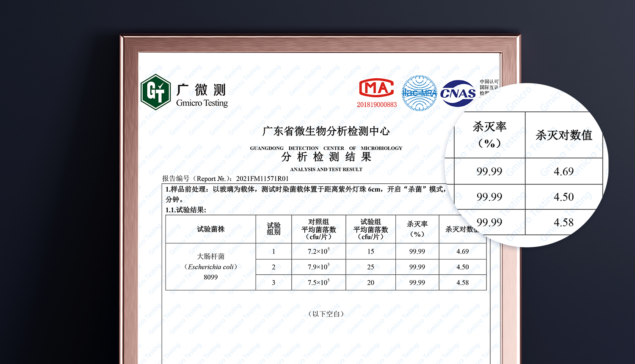Screen dimensions: 635x364
Task: Click the enlarged 4.58 in the magnified circle
Action: [564, 222]
